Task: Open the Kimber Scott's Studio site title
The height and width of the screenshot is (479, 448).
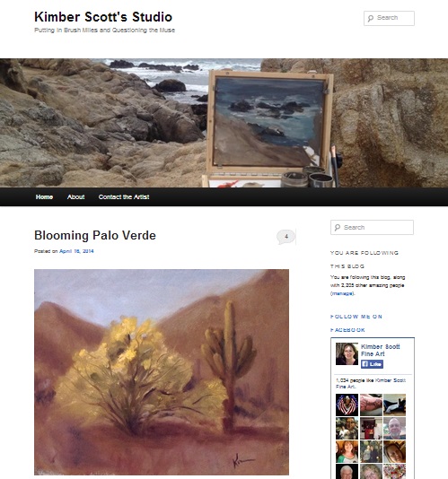Action: click(103, 17)
